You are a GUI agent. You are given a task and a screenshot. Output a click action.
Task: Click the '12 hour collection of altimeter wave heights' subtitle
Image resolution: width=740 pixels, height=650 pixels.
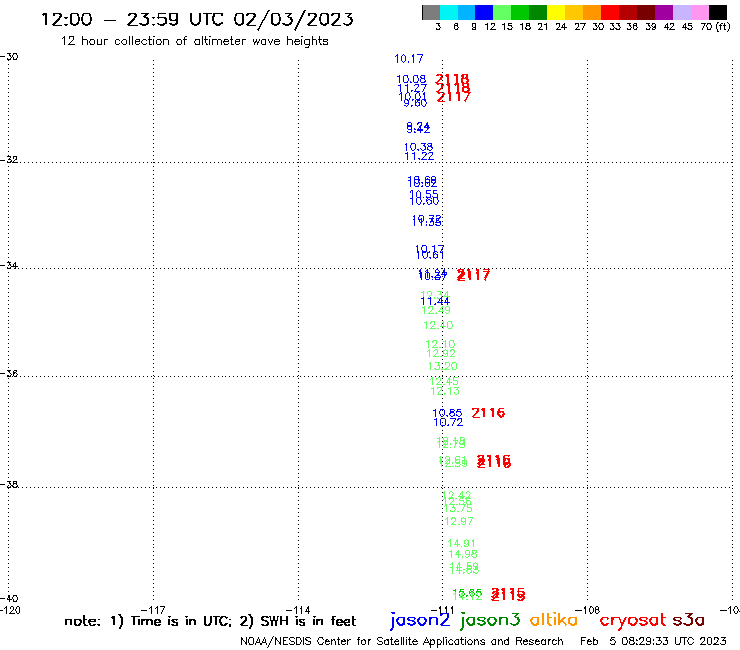[194, 41]
